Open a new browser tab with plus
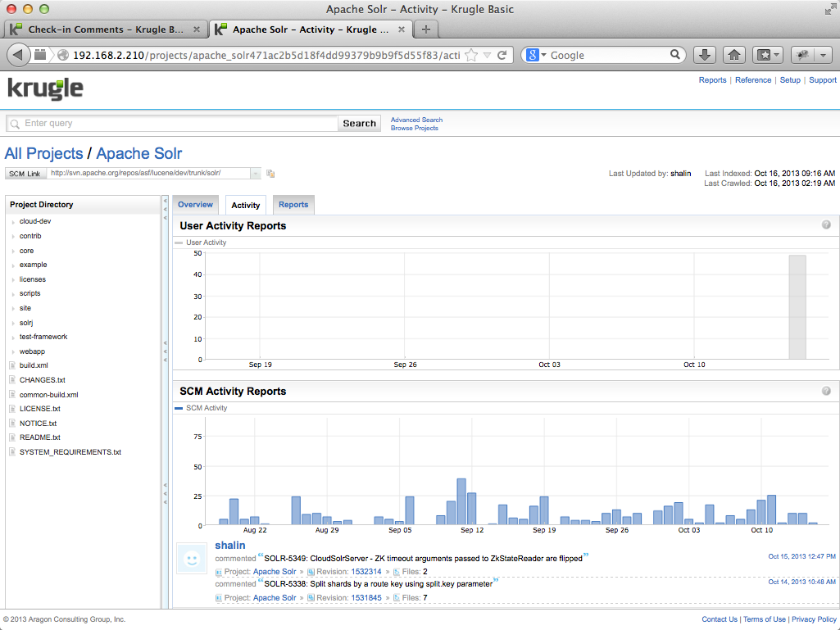Image resolution: width=840 pixels, height=630 pixels. pos(426,29)
